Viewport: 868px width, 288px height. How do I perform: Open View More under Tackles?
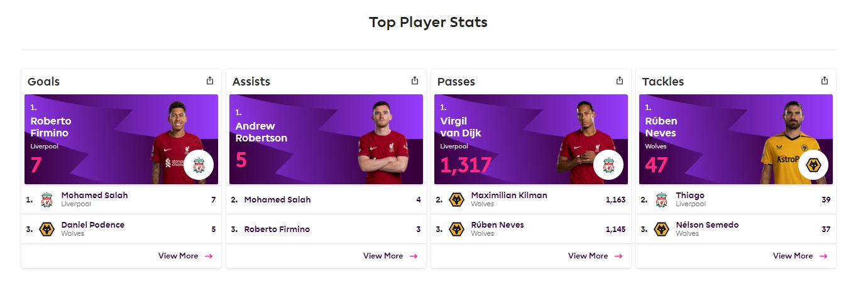(x=800, y=256)
